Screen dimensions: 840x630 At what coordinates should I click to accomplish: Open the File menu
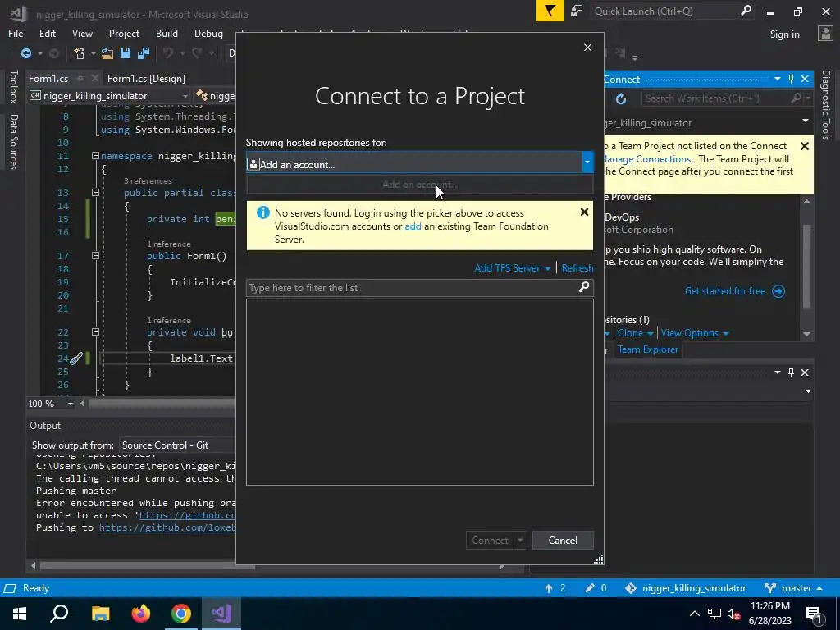[x=16, y=33]
